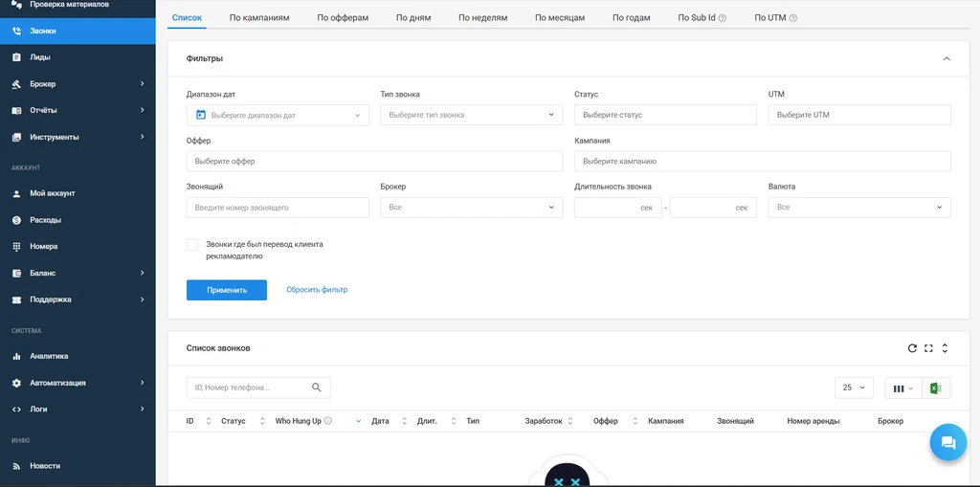Open the 25 rows per page dropdown
980x487 pixels.
[854, 388]
